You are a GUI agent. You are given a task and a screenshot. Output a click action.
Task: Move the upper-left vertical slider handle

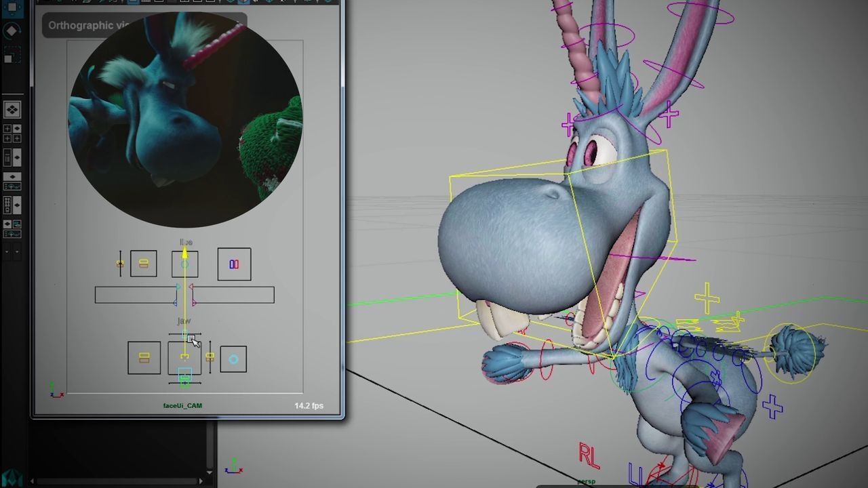click(x=120, y=264)
